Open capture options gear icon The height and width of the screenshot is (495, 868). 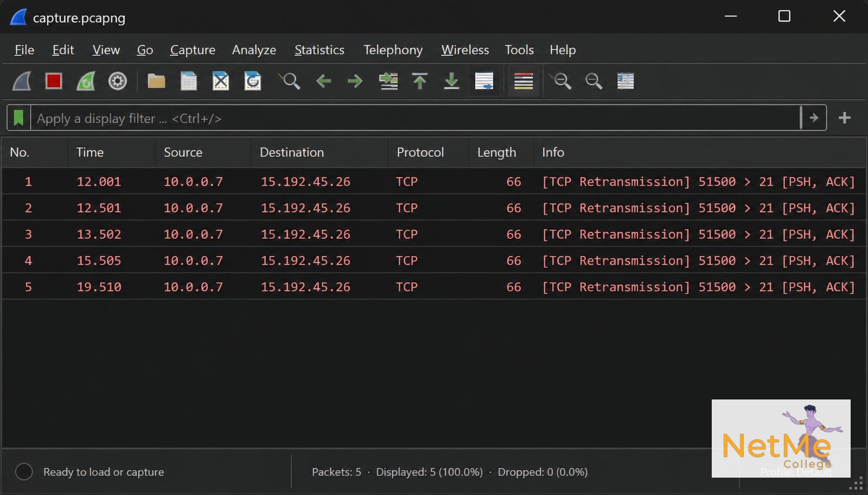[118, 81]
